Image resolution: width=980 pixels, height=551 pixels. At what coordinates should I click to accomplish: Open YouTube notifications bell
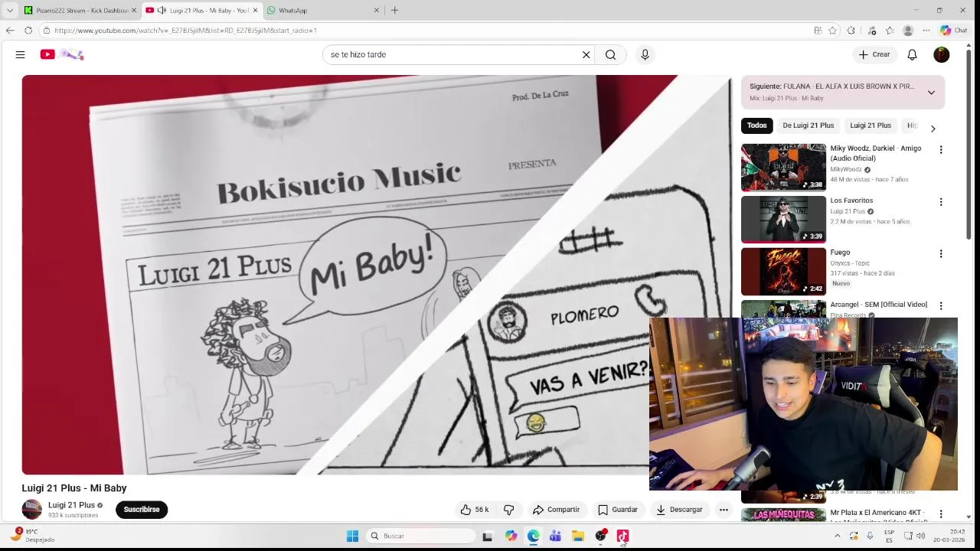pyautogui.click(x=912, y=54)
